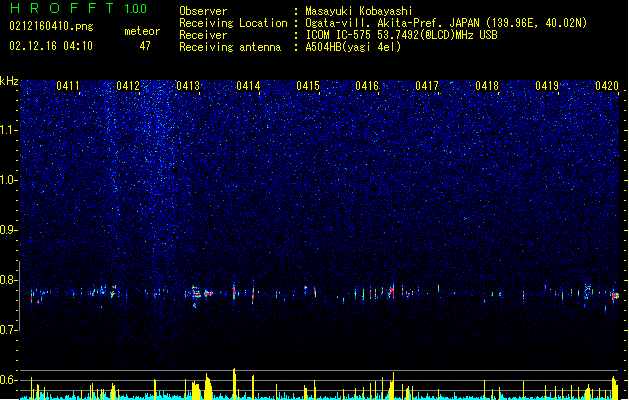
Task: Click the 0412 time marker
Action: click(128, 86)
